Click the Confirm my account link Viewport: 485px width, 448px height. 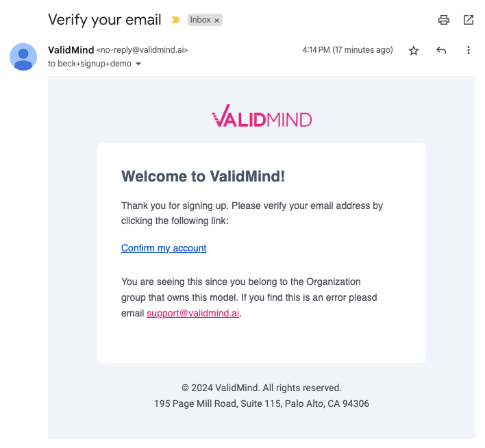tap(164, 248)
